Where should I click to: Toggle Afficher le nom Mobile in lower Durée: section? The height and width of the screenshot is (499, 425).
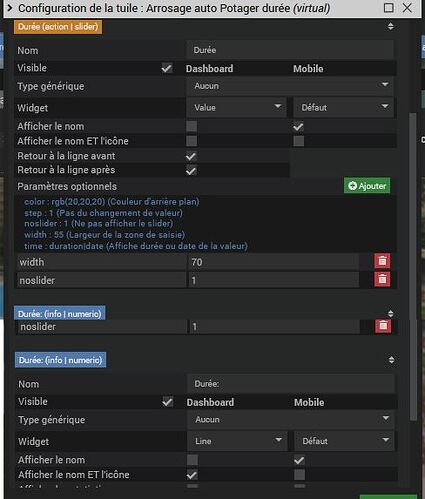coord(299,460)
